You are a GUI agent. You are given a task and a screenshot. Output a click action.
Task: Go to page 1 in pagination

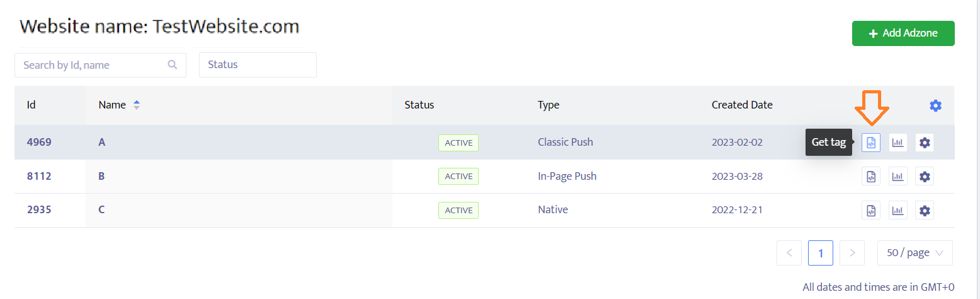[821, 253]
